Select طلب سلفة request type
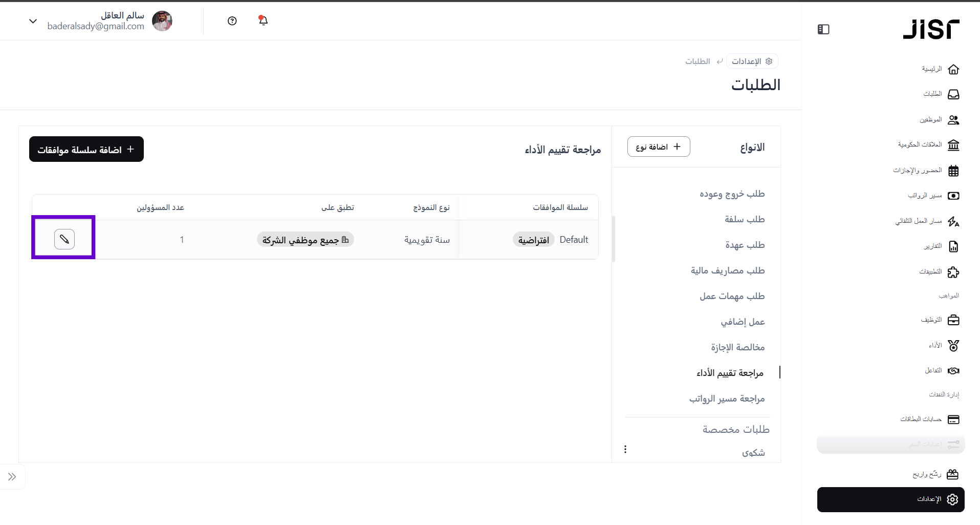The height and width of the screenshot is (525, 980). [744, 219]
